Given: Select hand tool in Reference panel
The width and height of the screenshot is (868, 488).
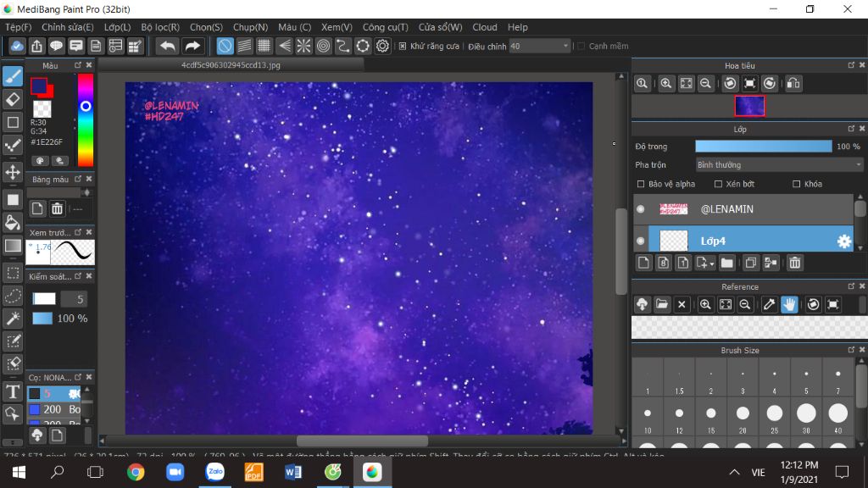Looking at the screenshot, I should [x=789, y=304].
